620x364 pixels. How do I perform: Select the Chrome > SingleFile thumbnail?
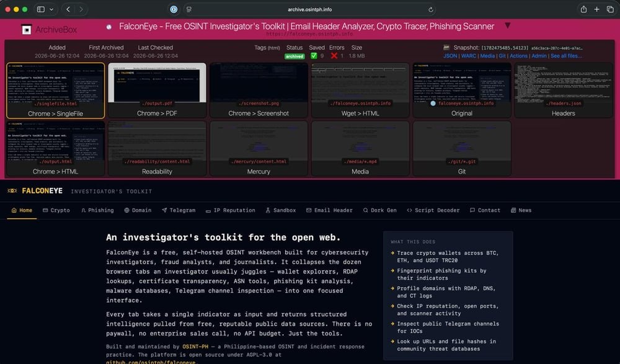[55, 91]
